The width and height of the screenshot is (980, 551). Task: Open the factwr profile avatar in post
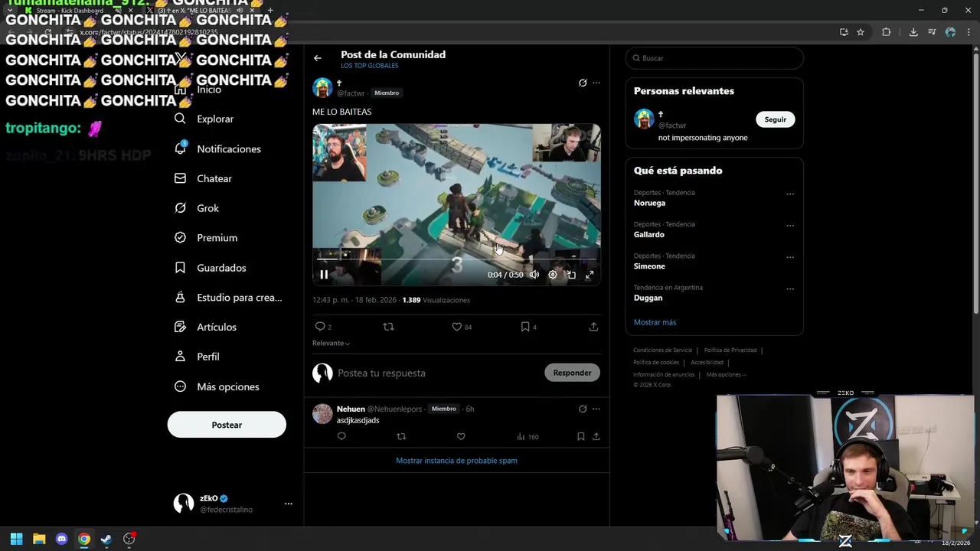[322, 87]
